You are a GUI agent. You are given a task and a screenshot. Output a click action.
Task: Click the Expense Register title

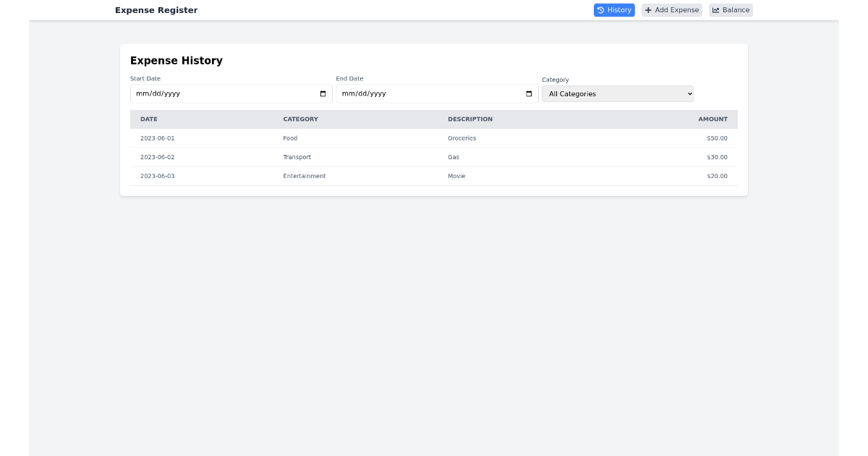[156, 9]
